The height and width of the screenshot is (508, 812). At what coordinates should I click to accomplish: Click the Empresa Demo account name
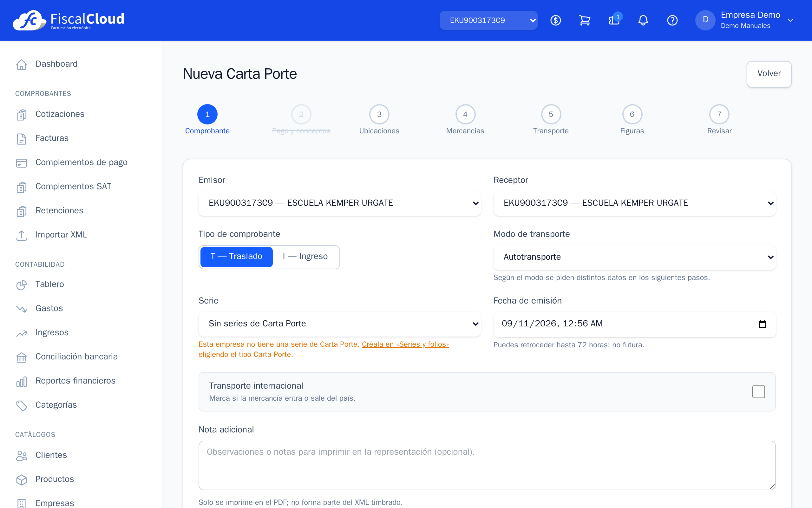[x=750, y=15]
